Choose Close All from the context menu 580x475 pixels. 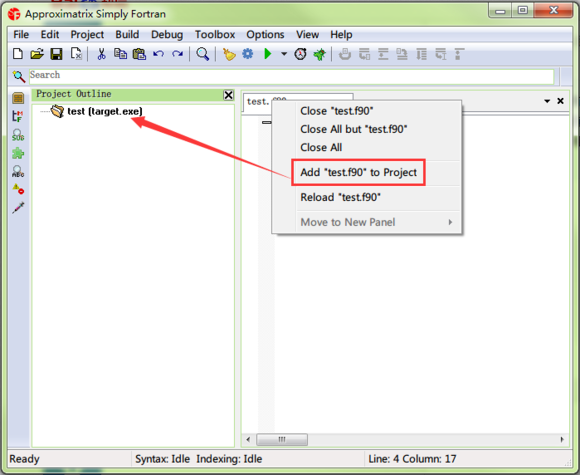[321, 147]
